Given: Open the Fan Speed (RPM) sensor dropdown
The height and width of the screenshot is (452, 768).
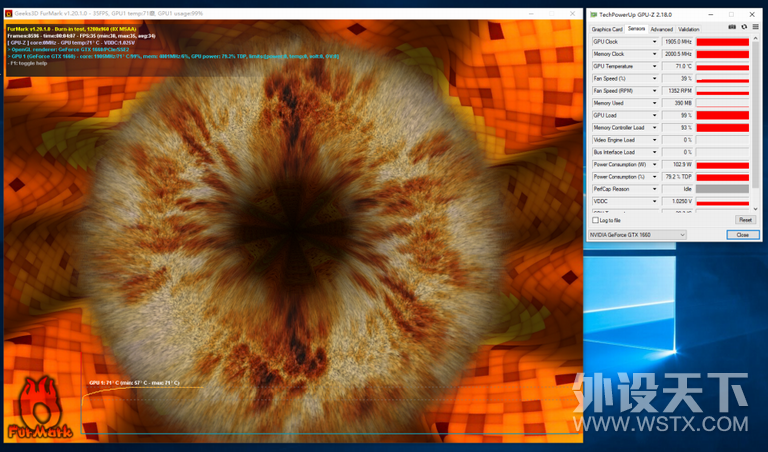Looking at the screenshot, I should point(654,91).
